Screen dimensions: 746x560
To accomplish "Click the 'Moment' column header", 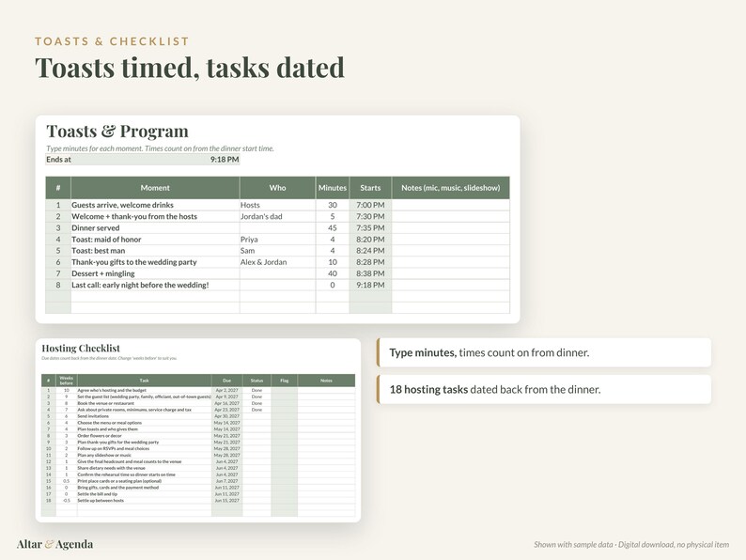I will [x=155, y=188].
